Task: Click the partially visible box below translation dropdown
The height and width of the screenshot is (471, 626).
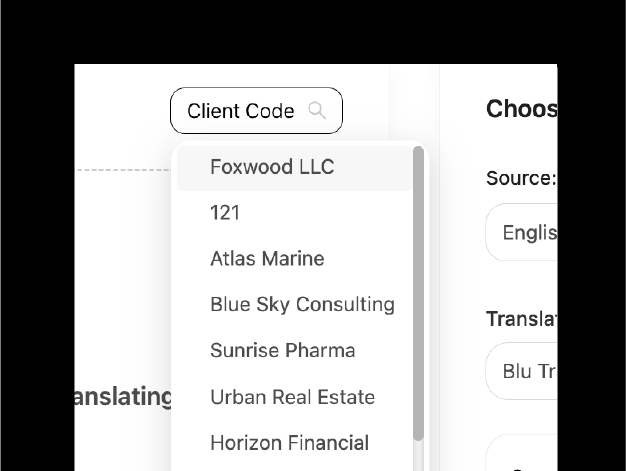Action: pyautogui.click(x=522, y=455)
